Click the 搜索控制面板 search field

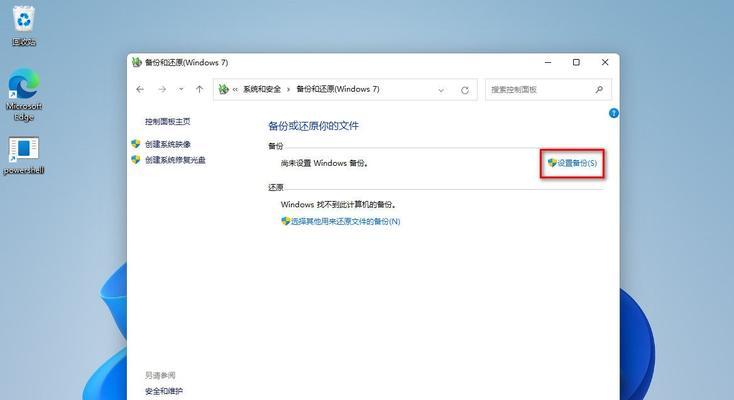548,89
